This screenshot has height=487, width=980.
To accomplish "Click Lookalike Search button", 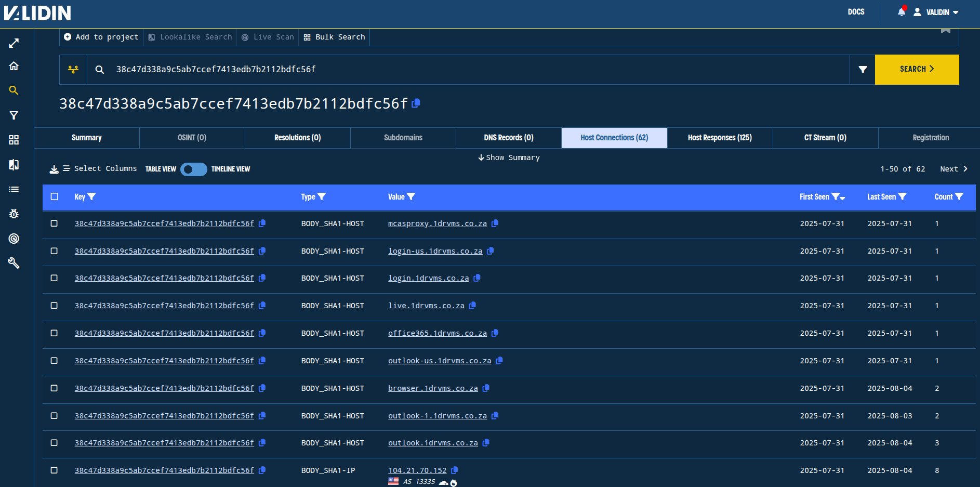I will (x=190, y=37).
